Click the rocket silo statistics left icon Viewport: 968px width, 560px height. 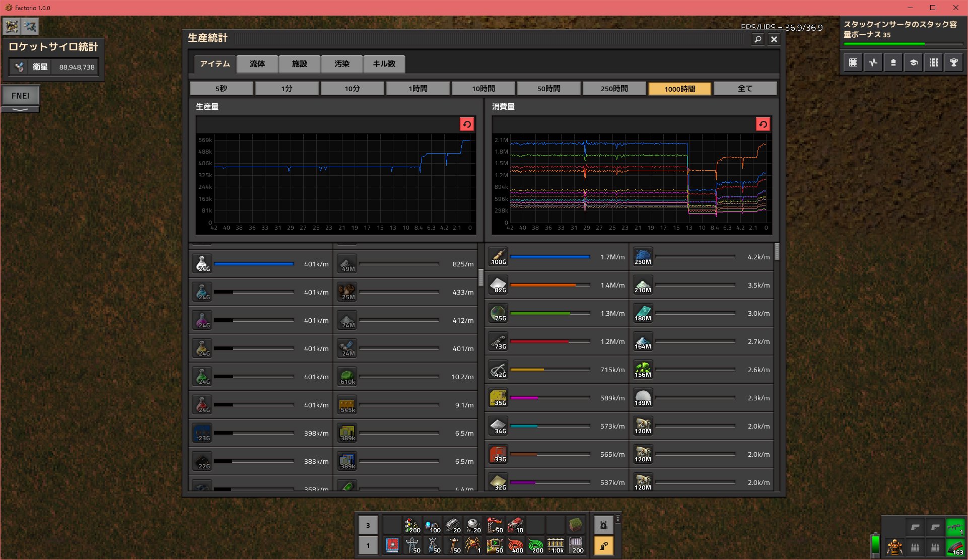19,67
